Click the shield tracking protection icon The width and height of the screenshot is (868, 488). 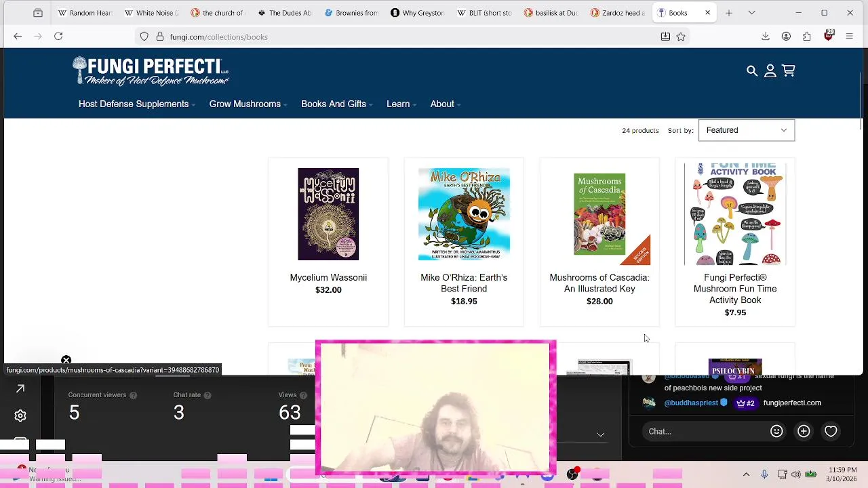[144, 37]
